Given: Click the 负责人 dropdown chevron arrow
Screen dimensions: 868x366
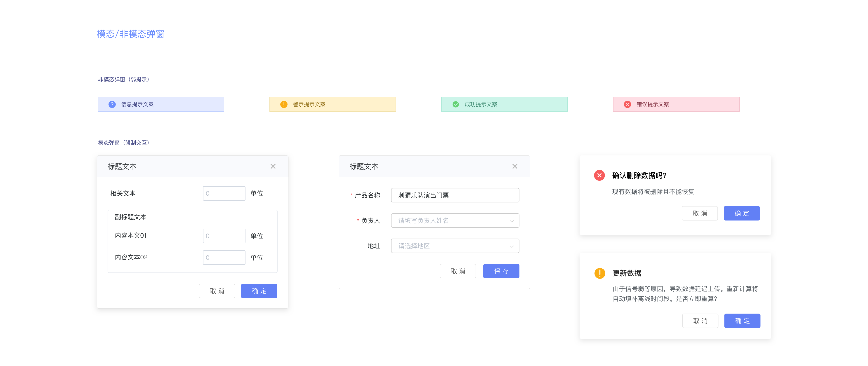Looking at the screenshot, I should (x=512, y=221).
